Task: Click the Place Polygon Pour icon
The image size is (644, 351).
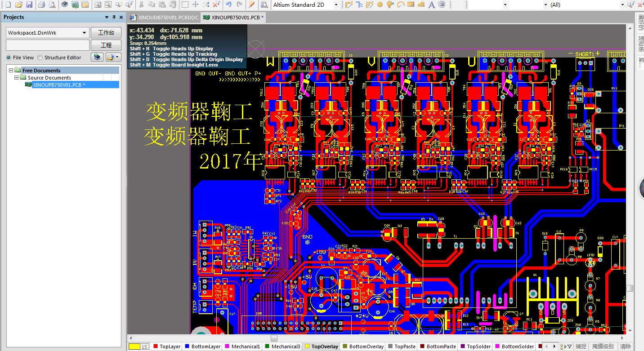Action: tap(421, 5)
